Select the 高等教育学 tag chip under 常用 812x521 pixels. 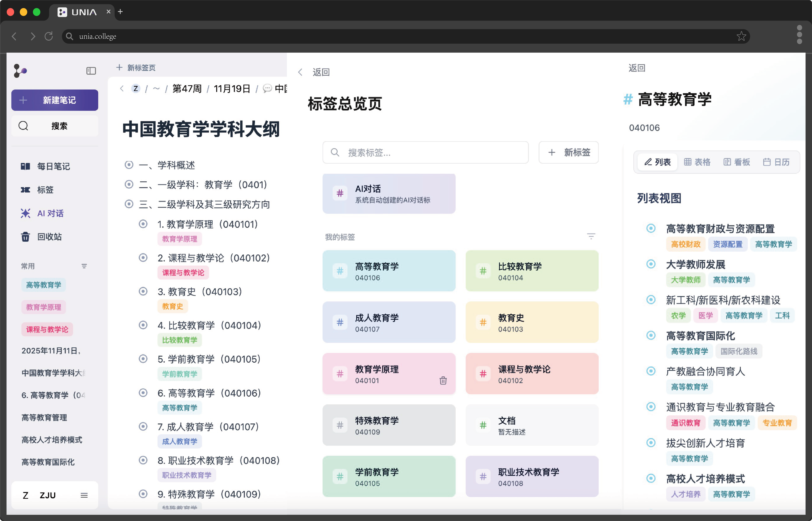[x=44, y=285]
